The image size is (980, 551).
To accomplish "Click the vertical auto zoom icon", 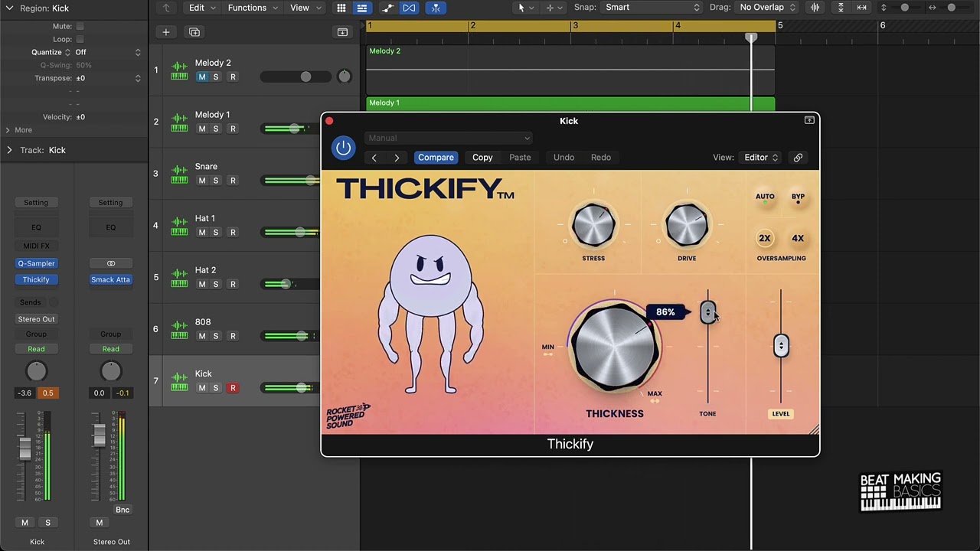I will (x=841, y=8).
